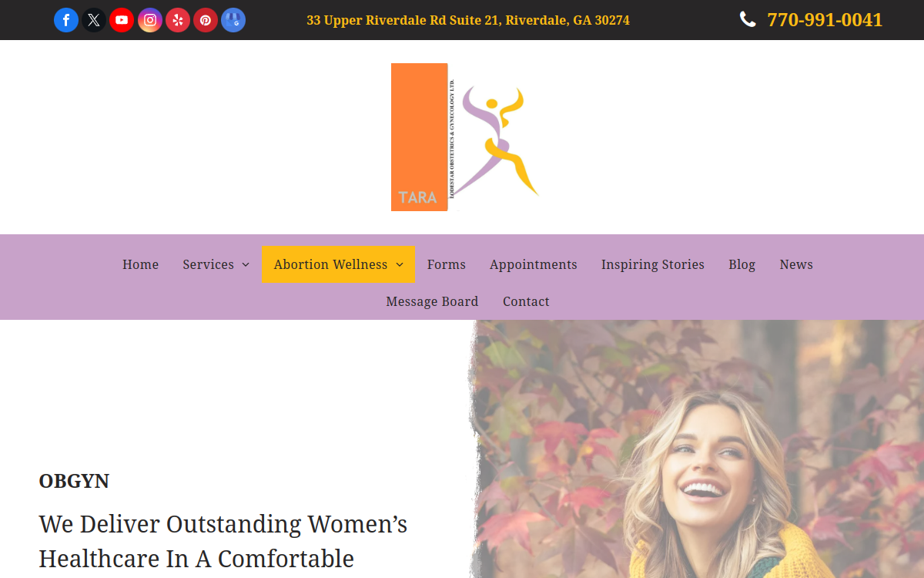Go to the Home menu item
This screenshot has height=578, width=924.
(140, 264)
